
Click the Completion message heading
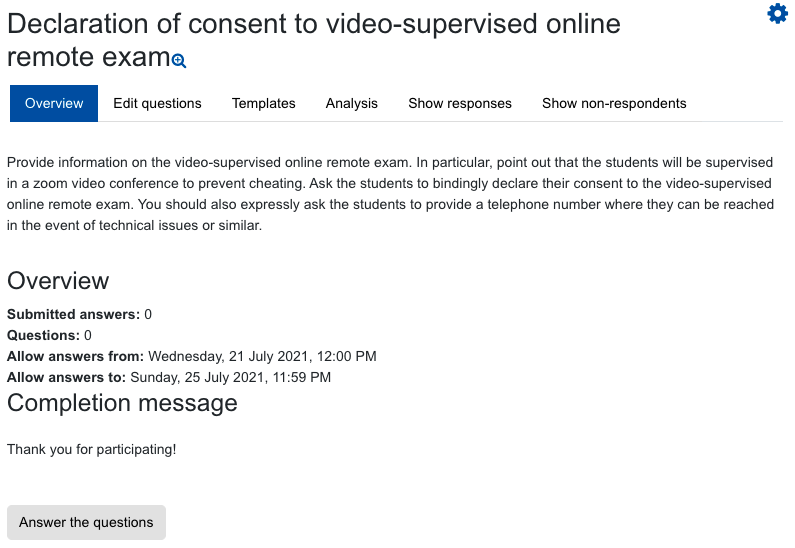click(x=122, y=403)
